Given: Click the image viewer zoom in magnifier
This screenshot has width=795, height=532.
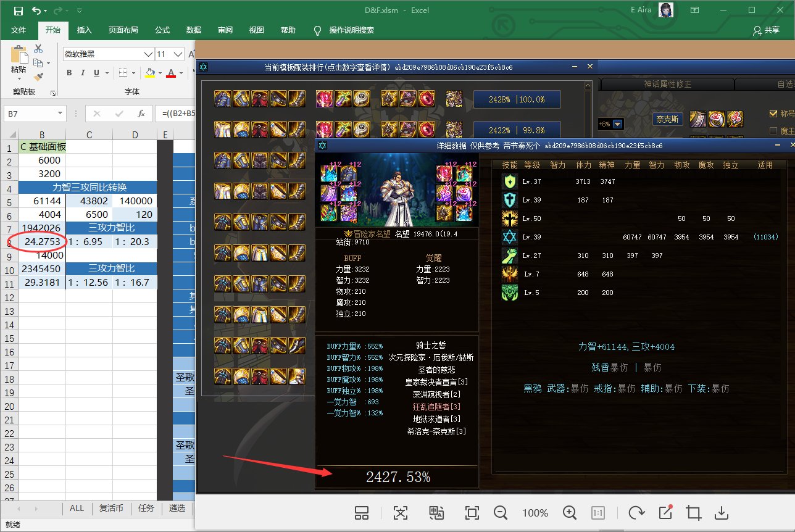Looking at the screenshot, I should (569, 513).
